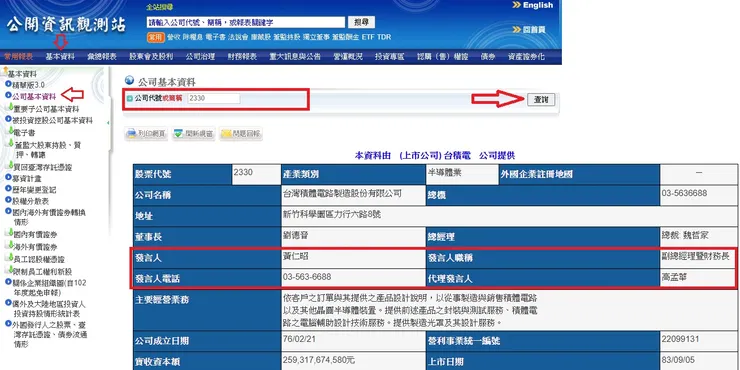Click the folder icon at 基本資料 tree root
The width and height of the screenshot is (740, 370).
click(5, 72)
